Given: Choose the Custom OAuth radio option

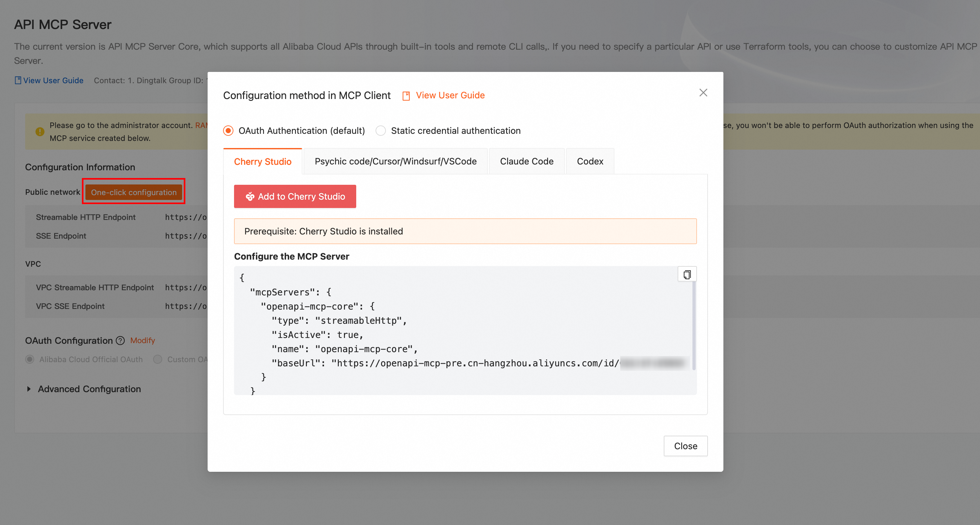Looking at the screenshot, I should click(x=158, y=359).
